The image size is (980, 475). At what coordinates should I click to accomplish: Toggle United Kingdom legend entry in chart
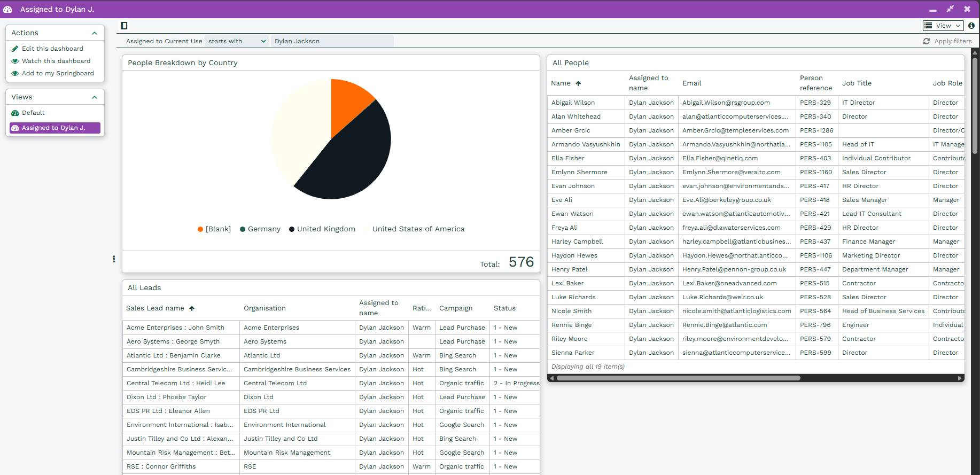coord(322,229)
